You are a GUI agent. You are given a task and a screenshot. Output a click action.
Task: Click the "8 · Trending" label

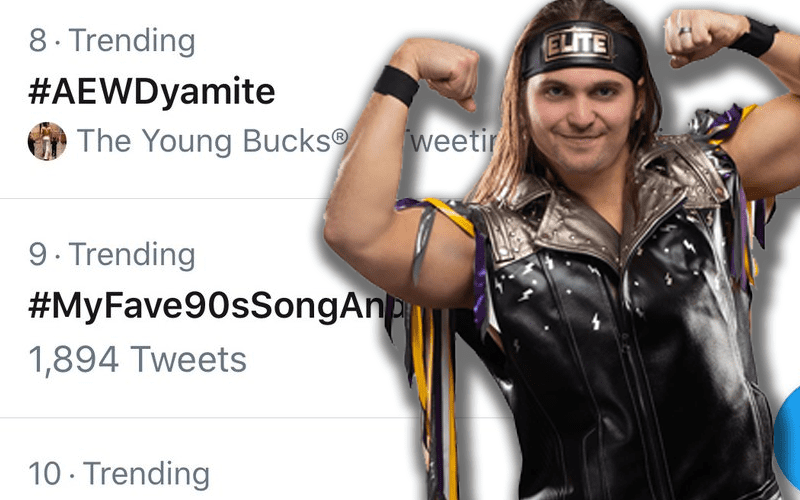111,41
